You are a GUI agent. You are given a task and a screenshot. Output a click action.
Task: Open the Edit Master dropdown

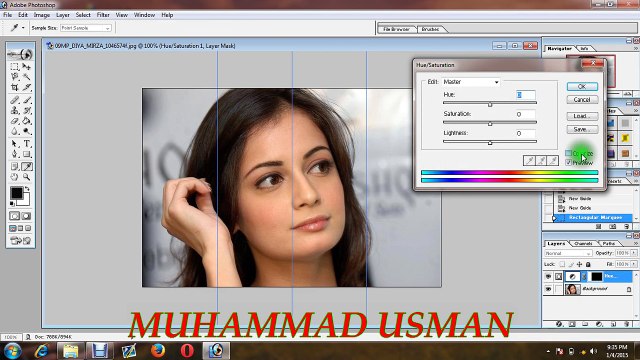pos(471,82)
